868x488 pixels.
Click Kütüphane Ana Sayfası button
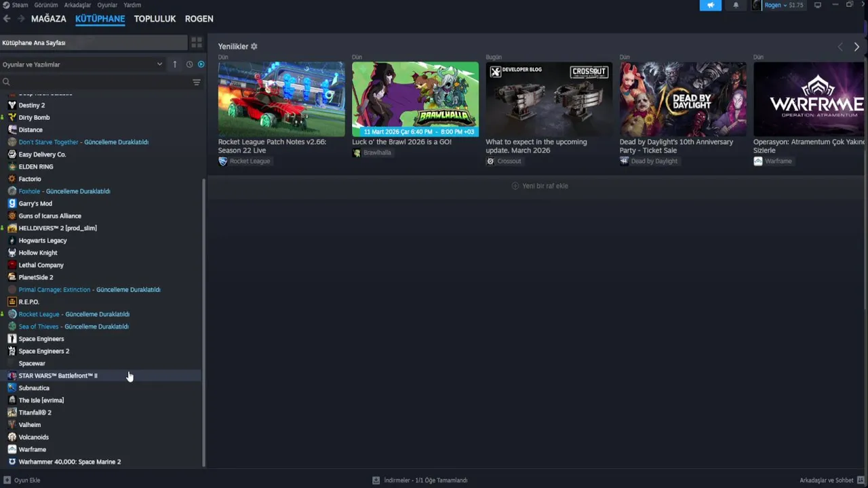[94, 43]
